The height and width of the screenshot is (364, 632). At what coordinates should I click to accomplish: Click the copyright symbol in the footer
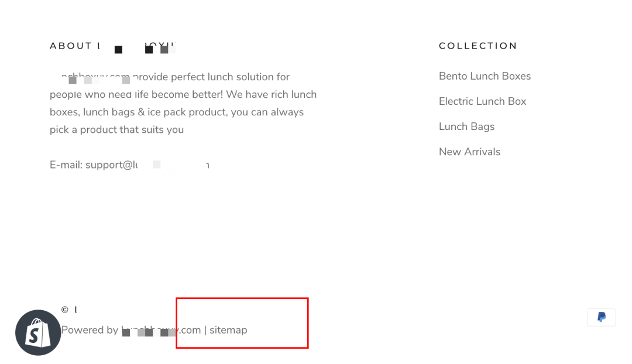tap(65, 310)
